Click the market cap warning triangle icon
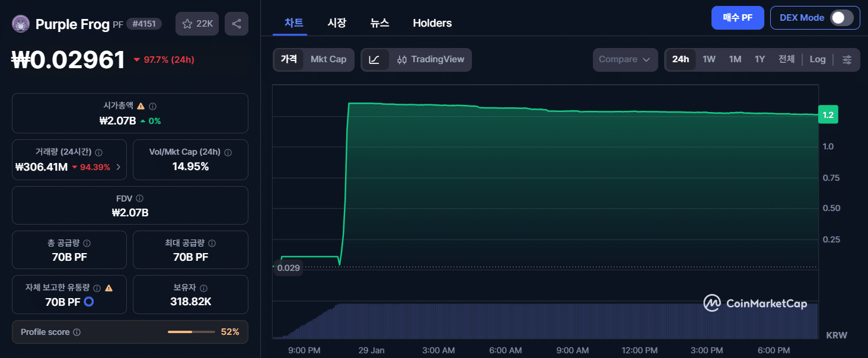This screenshot has height=358, width=868. tap(141, 106)
